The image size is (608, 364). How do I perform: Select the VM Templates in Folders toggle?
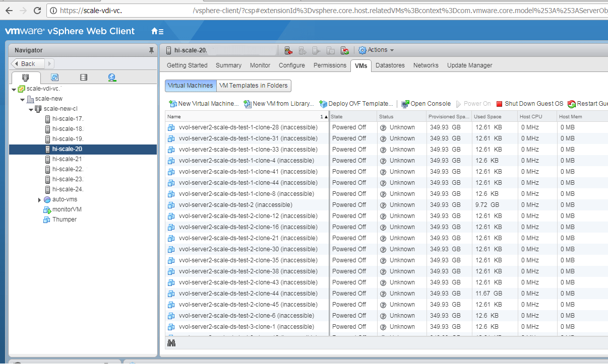(254, 86)
